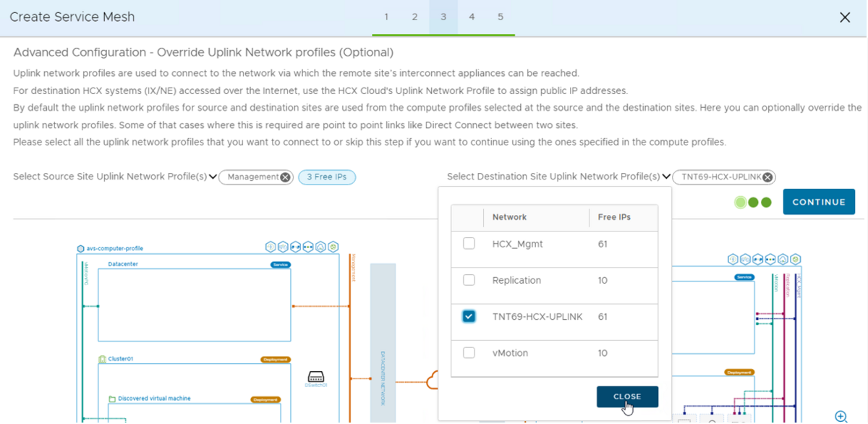This screenshot has width=868, height=424.
Task: Click the DATACENTER NETWORK bar
Action: [383, 343]
